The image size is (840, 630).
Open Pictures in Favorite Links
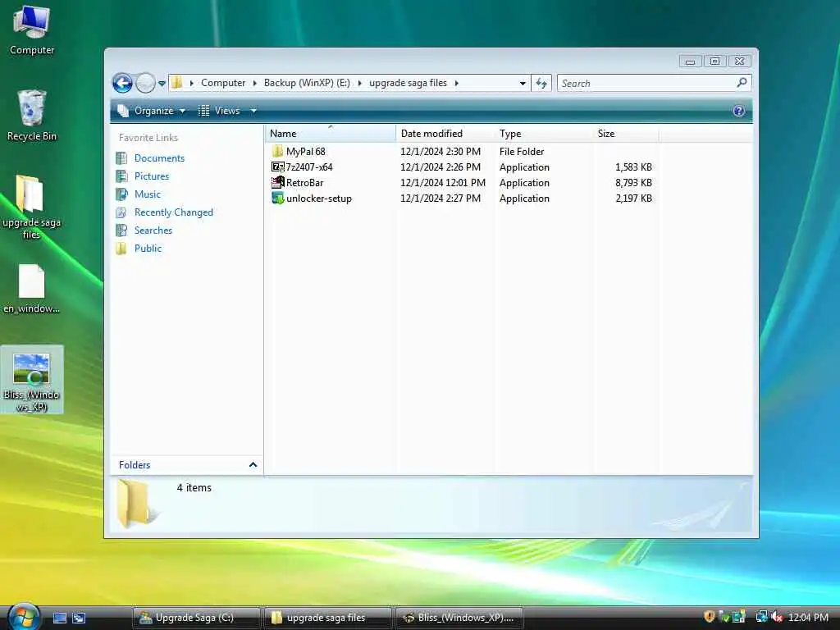click(x=152, y=176)
